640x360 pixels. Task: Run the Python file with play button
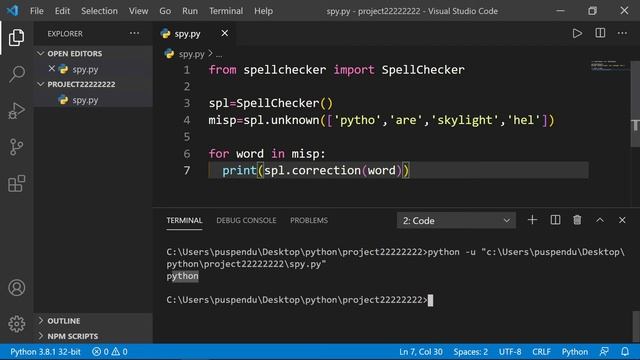(577, 33)
